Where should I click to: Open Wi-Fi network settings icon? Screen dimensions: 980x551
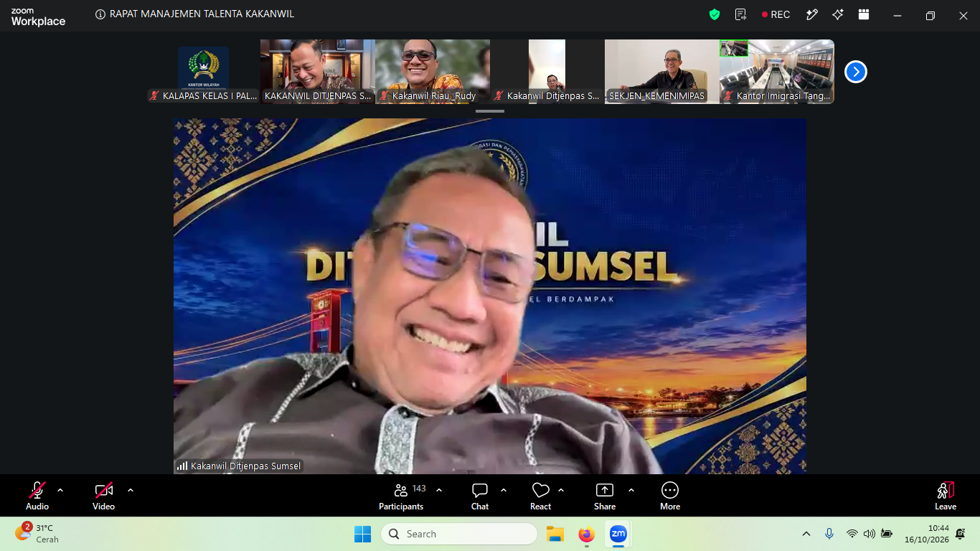[852, 534]
